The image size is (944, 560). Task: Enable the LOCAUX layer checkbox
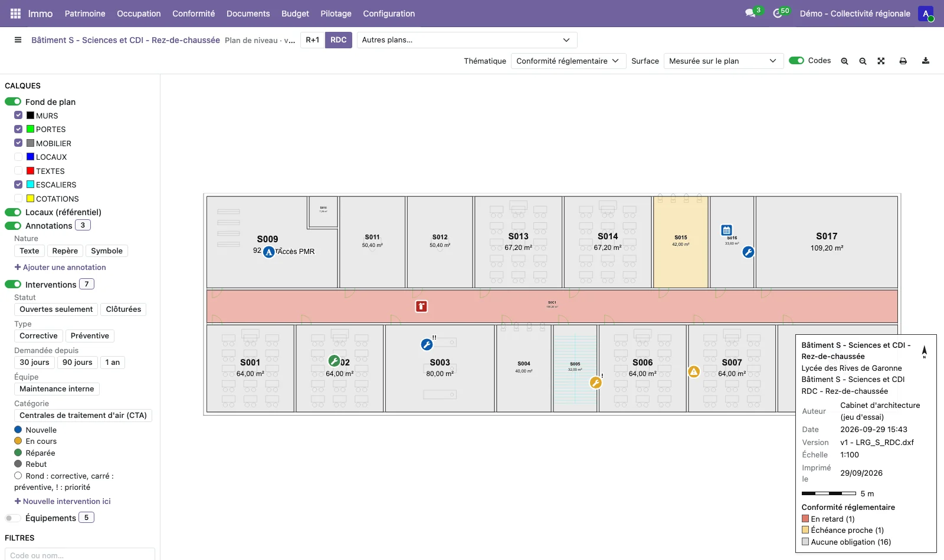[18, 157]
